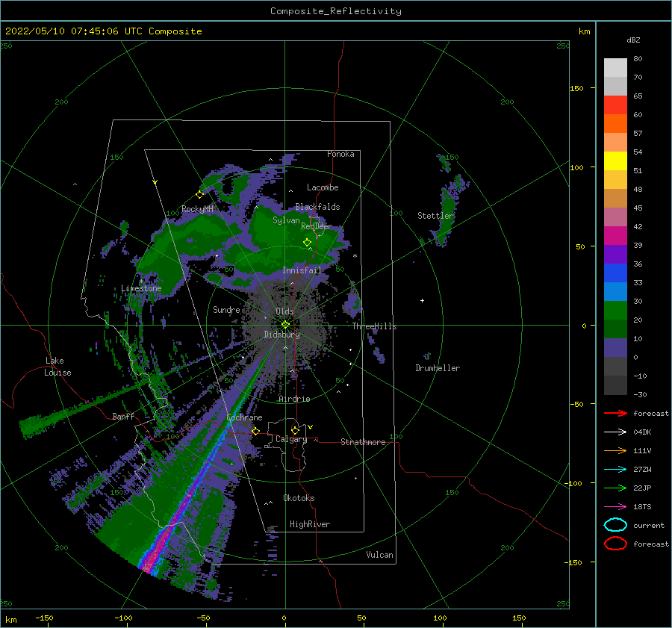The height and width of the screenshot is (628, 672).
Task: Click the bright green 30-20 dBZ swatch
Action: point(615,311)
